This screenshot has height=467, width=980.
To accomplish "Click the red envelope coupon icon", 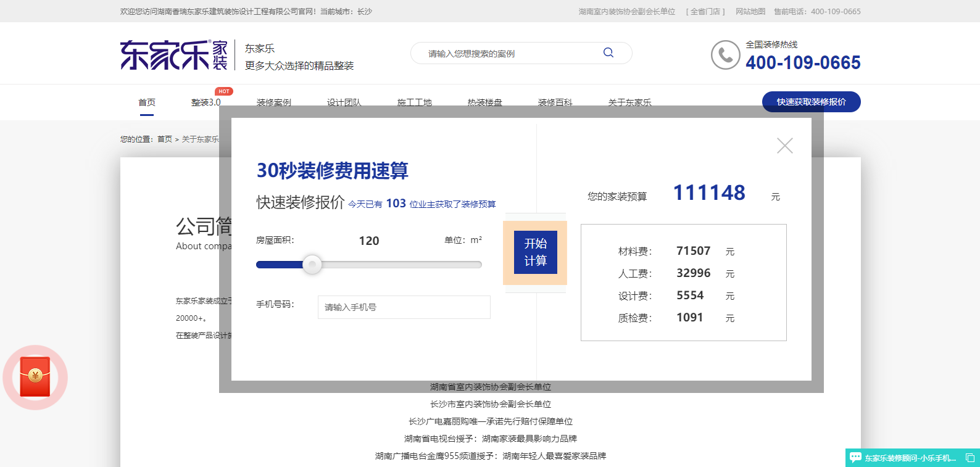I will (x=35, y=377).
